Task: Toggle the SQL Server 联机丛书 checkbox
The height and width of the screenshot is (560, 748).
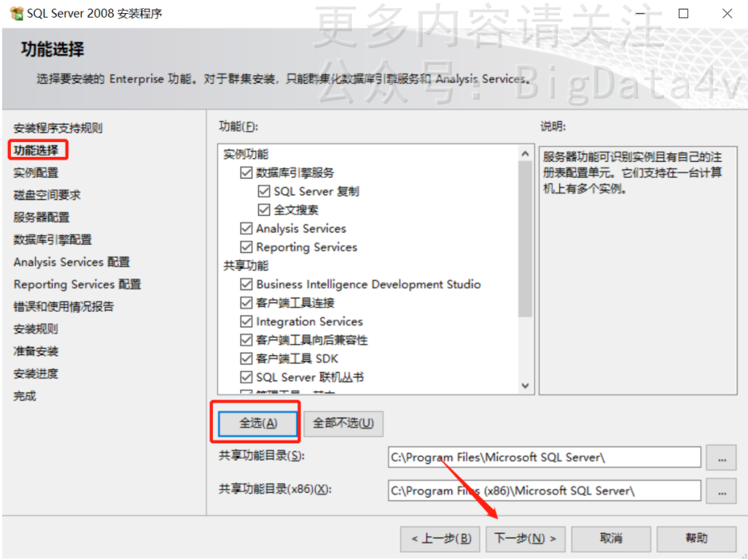Action: click(x=246, y=377)
